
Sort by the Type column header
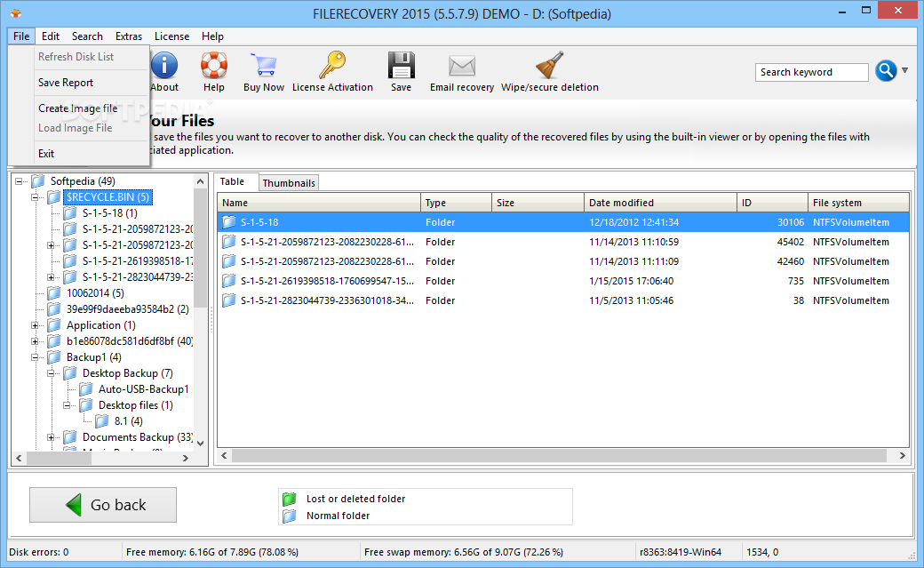456,203
